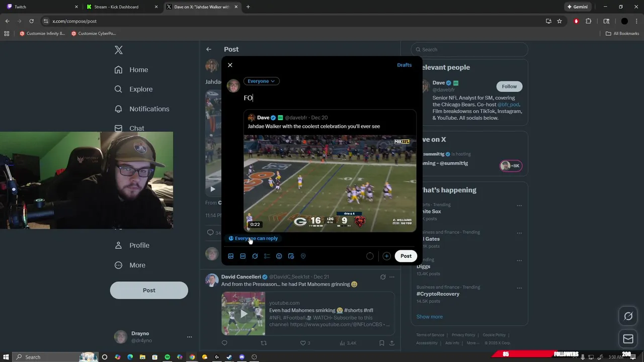The image size is (644, 362).
Task: Change the Everyone can reply setting
Action: point(253,238)
